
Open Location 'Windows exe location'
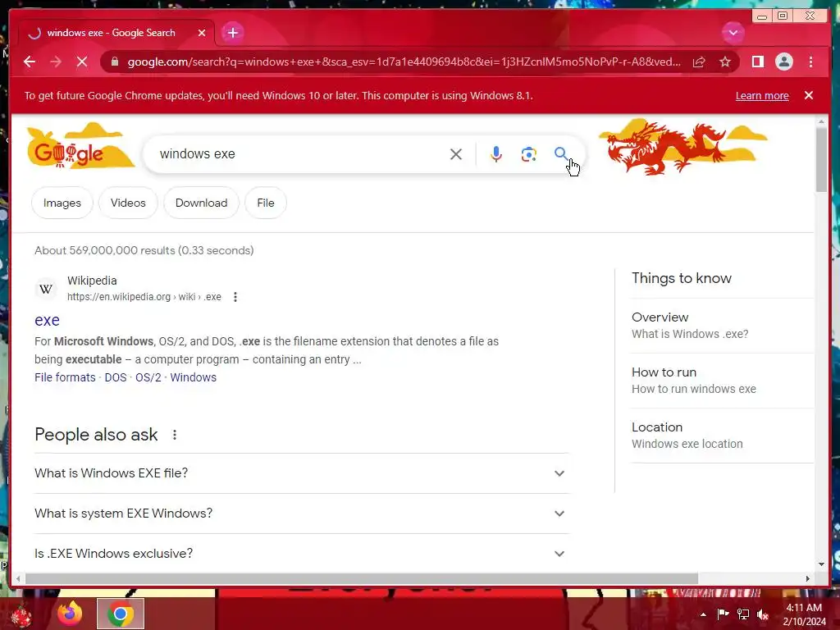click(722, 436)
